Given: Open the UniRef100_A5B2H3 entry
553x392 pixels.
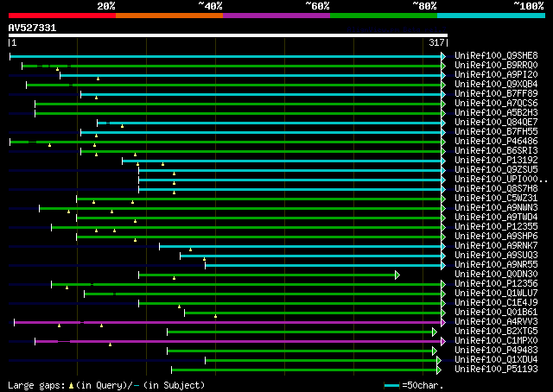Looking at the screenshot, I should pos(496,113).
